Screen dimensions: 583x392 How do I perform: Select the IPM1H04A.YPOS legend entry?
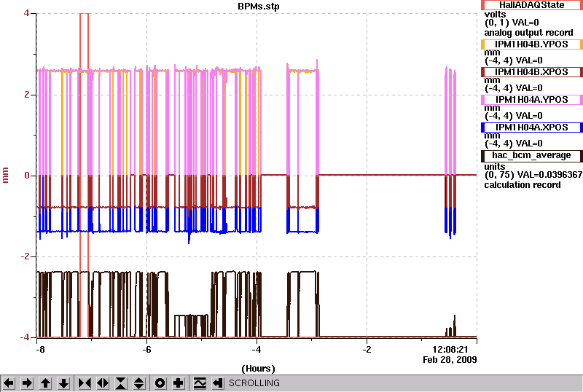coord(532,99)
